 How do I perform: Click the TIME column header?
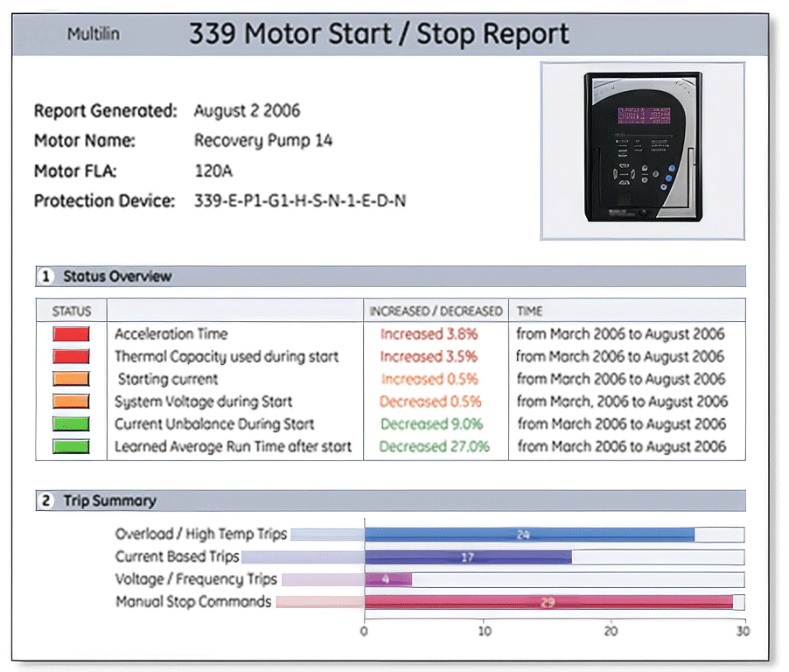coord(529,311)
